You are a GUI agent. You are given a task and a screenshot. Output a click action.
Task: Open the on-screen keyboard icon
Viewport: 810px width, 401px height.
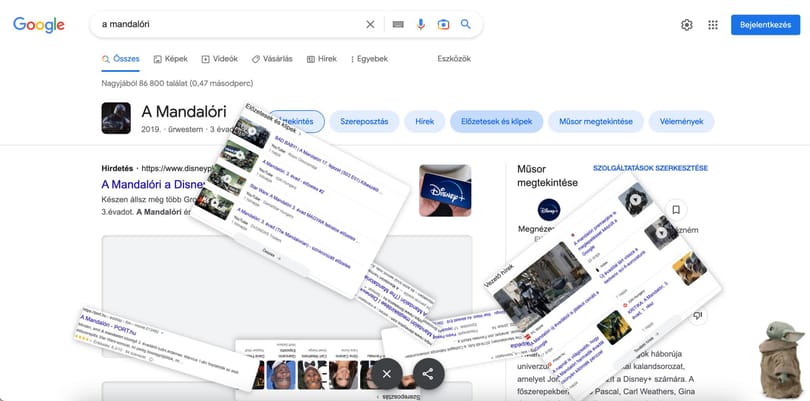(398, 24)
